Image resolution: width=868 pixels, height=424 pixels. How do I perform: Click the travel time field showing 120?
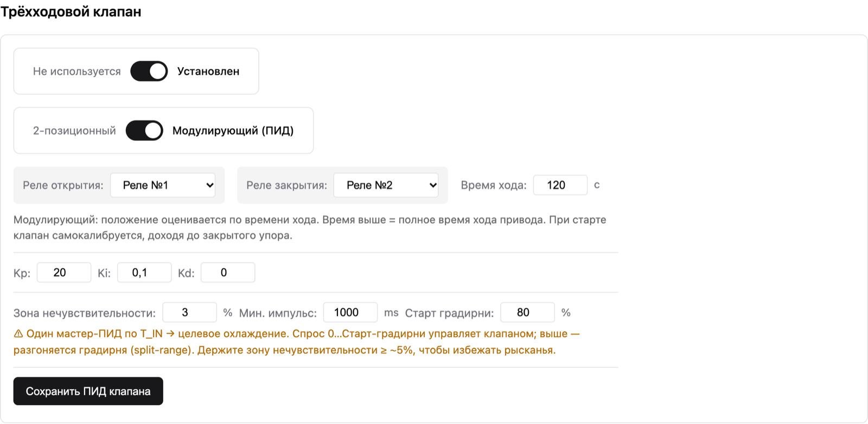point(560,185)
